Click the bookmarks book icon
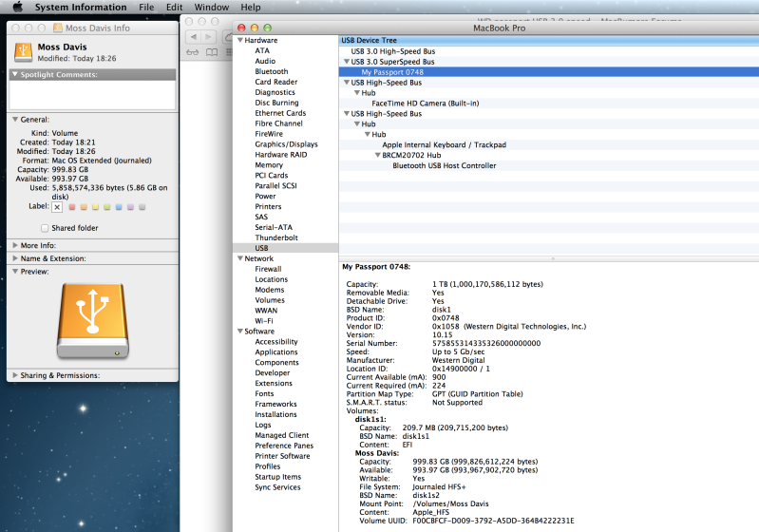759x532 pixels. pos(212,52)
